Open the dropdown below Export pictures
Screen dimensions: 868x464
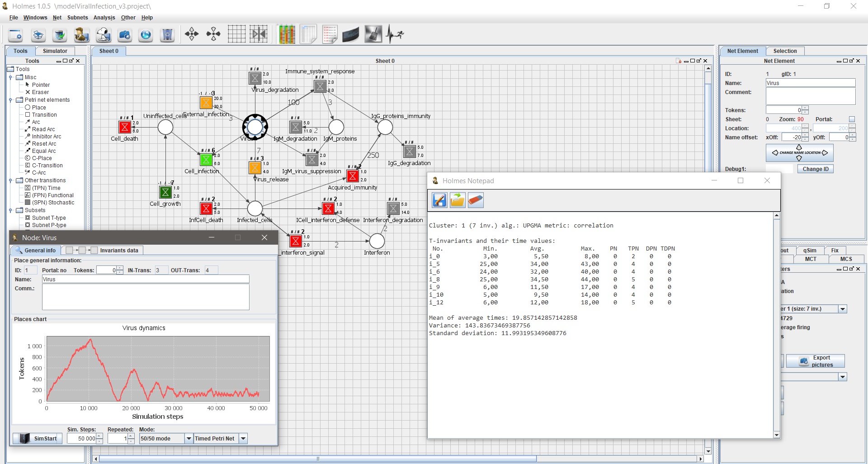(x=843, y=377)
